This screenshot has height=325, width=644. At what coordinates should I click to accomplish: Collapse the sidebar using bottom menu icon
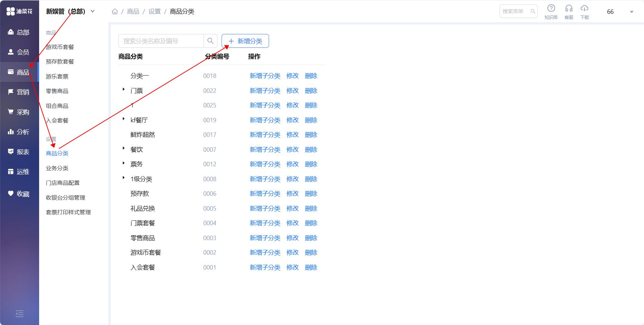[19, 314]
